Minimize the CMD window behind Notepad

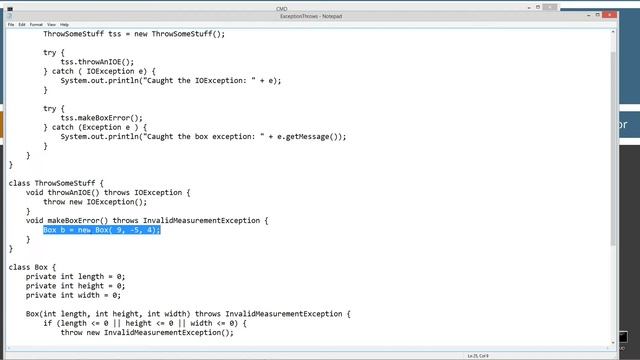[529, 8]
